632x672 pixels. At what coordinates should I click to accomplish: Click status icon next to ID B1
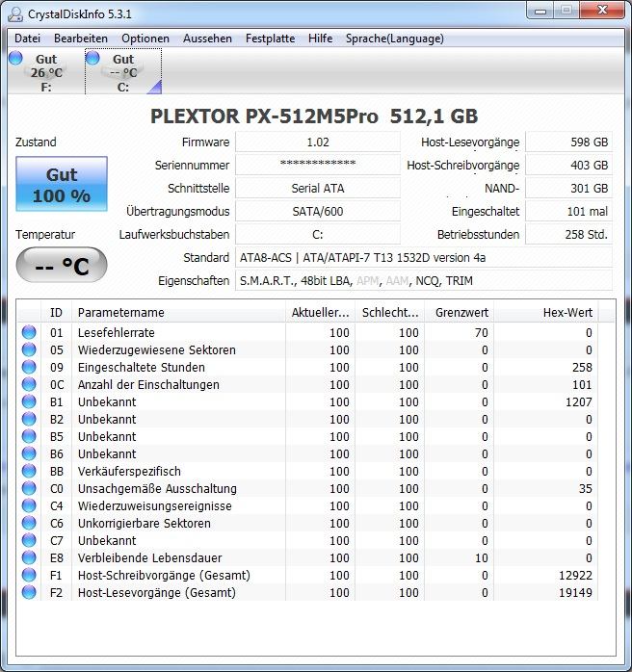29,401
